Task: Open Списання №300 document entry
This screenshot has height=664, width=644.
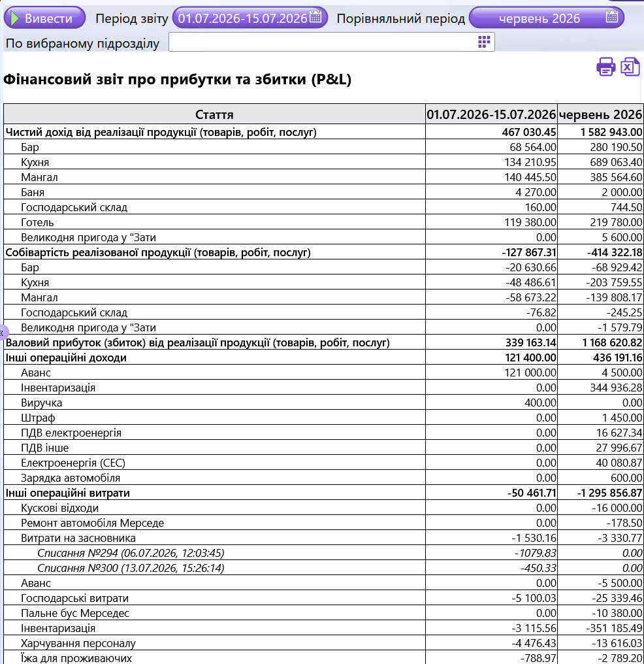Action: [x=323, y=568]
